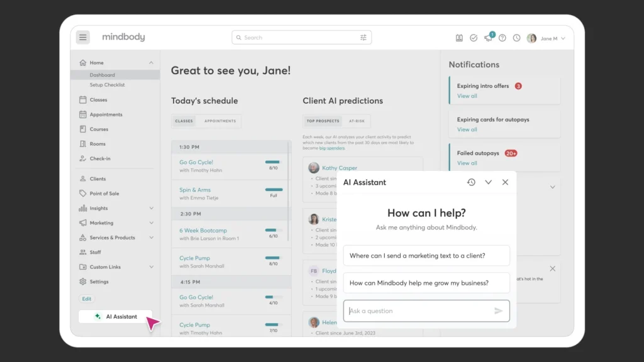Minimize the AI Assistant panel chevron
The width and height of the screenshot is (644, 362).
(x=488, y=182)
